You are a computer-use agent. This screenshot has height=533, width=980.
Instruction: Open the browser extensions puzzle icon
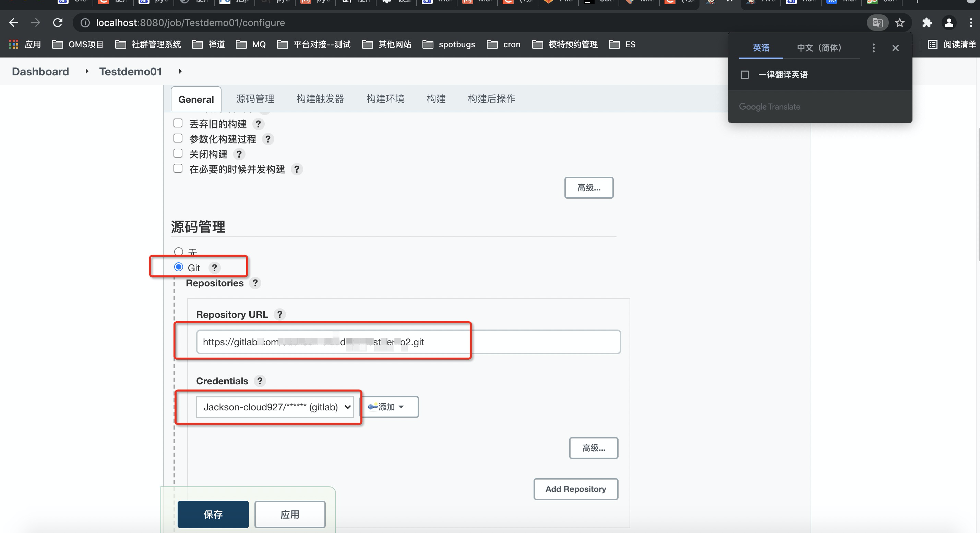pyautogui.click(x=927, y=23)
